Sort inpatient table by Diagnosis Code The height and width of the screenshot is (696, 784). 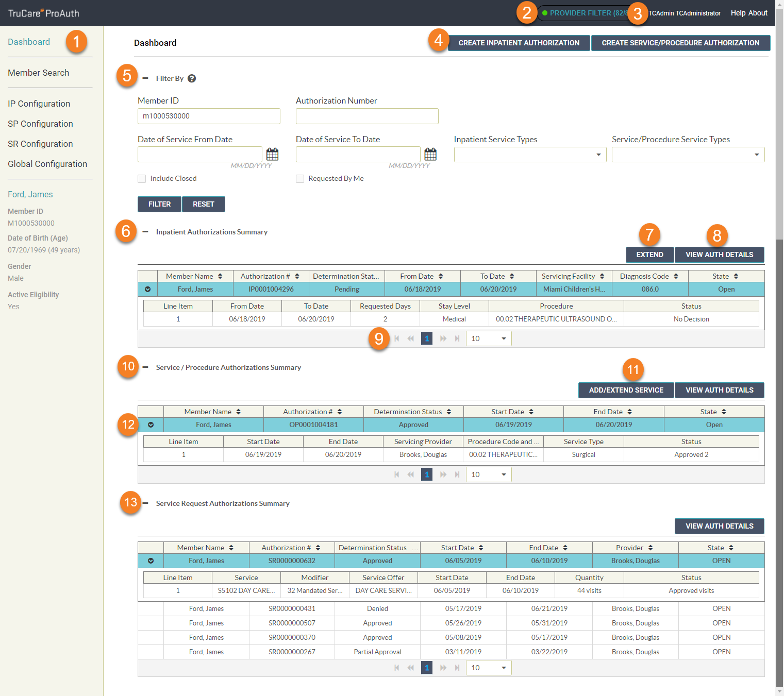676,276
